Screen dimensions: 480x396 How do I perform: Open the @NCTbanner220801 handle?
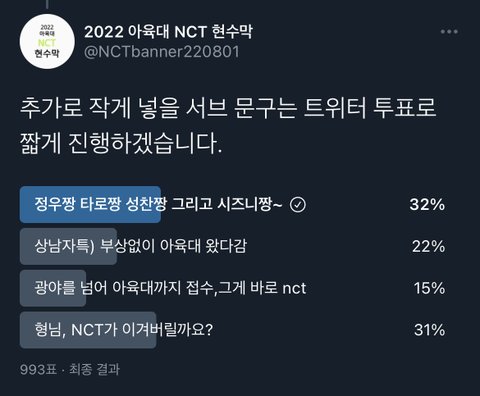[162, 52]
